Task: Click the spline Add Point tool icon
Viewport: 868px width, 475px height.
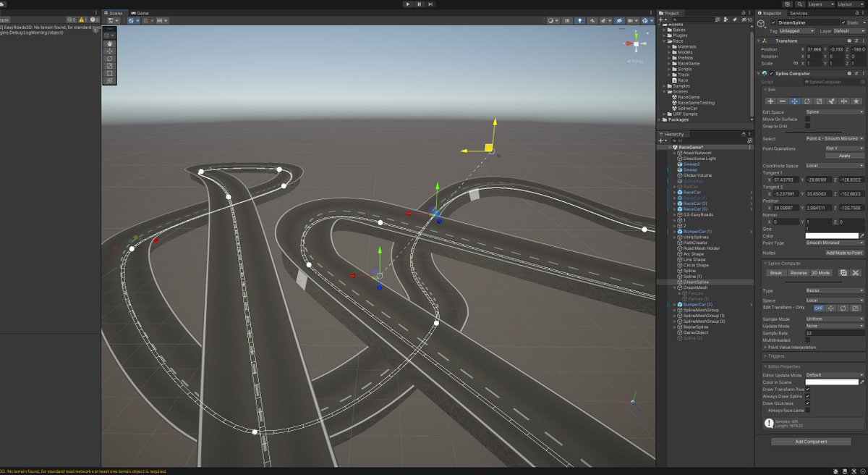Action: pyautogui.click(x=770, y=101)
